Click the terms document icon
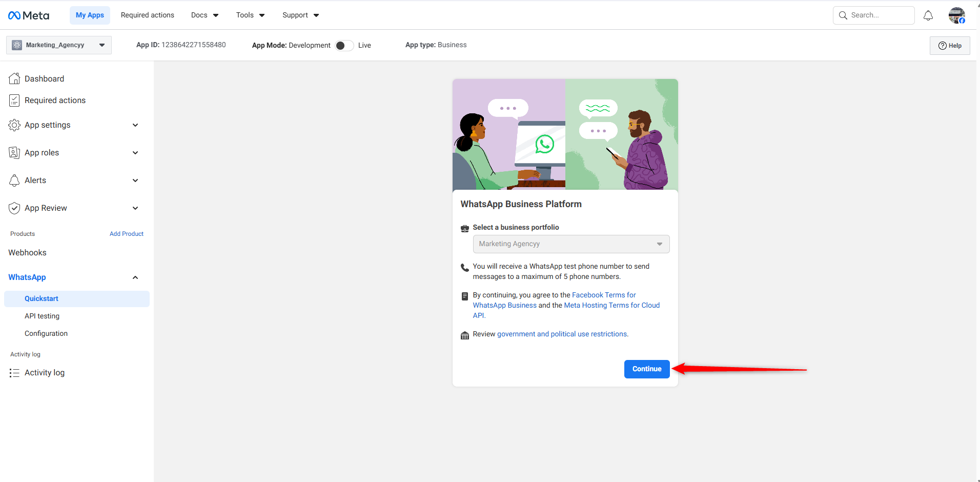This screenshot has height=482, width=980. pos(465,296)
